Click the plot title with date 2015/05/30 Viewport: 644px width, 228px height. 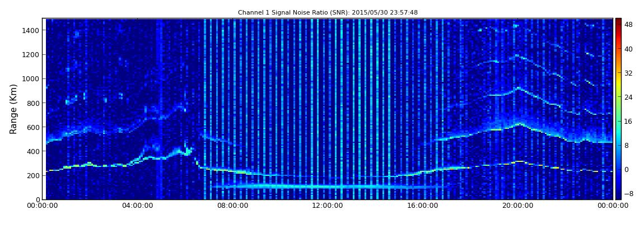tap(328, 13)
